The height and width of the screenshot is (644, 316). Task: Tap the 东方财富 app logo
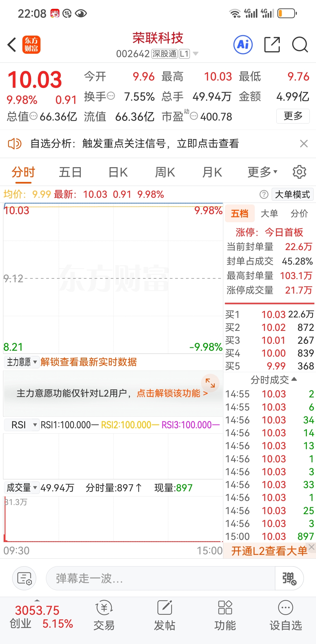[31, 45]
